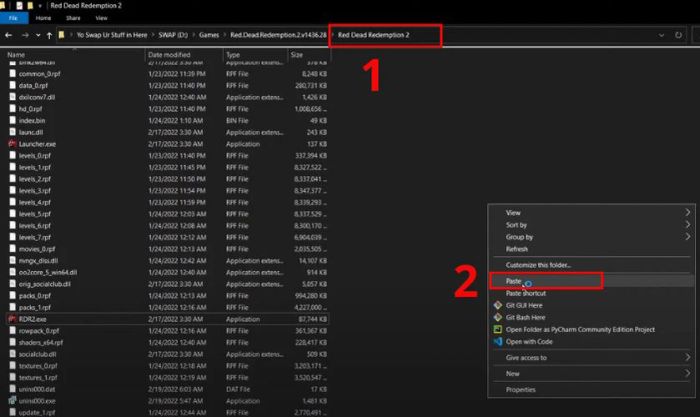Select the file name 'levels_7.rpf'
The height and width of the screenshot is (417, 700).
pyautogui.click(x=35, y=237)
